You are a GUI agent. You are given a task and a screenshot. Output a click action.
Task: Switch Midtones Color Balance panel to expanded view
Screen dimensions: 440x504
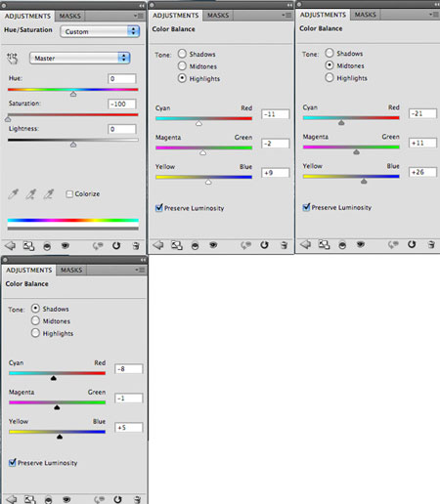point(324,244)
